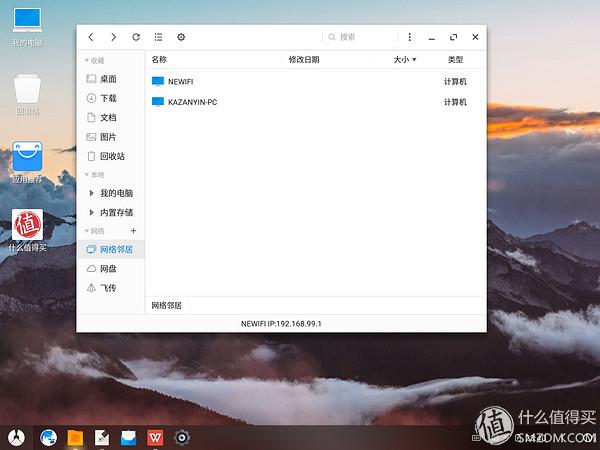Launch WPS Office from the taskbar
This screenshot has height=450, width=600.
pos(155,437)
